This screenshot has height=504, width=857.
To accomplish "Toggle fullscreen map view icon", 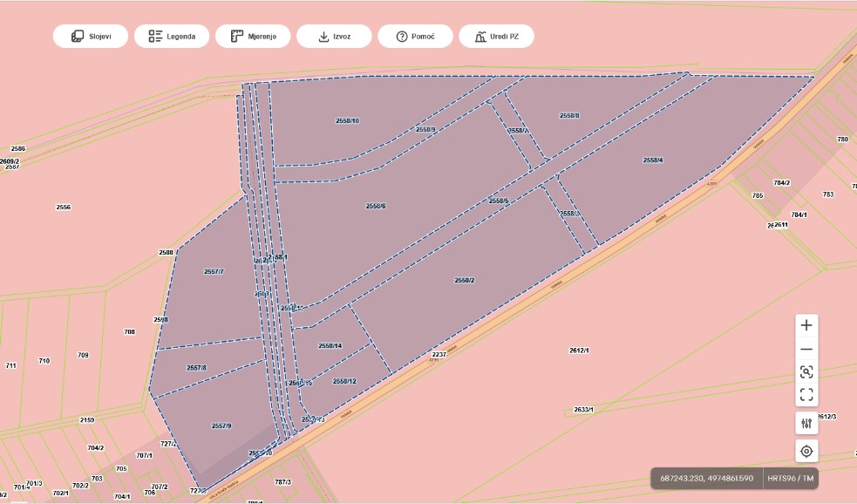I will [x=806, y=395].
